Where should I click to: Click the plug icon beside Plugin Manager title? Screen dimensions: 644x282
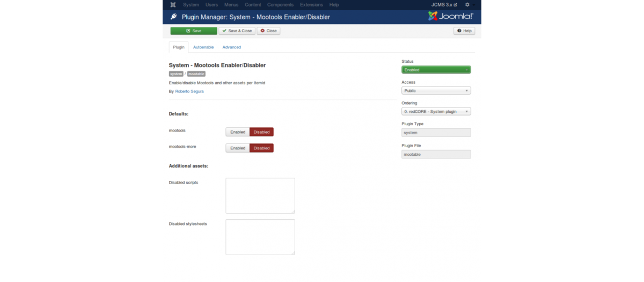click(x=174, y=17)
